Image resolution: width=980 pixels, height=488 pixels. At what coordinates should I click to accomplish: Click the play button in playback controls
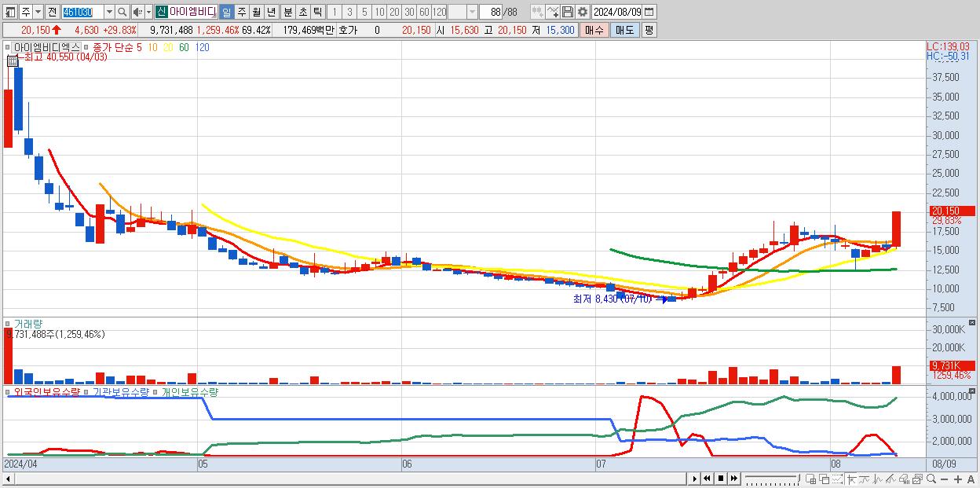click(x=694, y=479)
